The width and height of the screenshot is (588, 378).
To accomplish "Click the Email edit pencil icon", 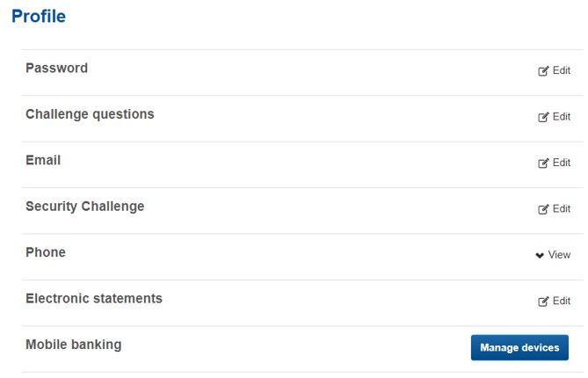I will coord(543,164).
